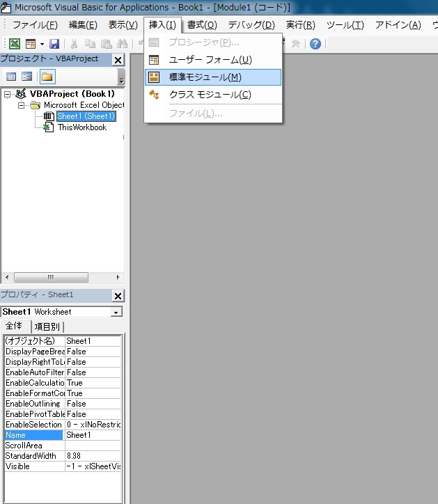Select ThisWorkbook in project tree
The height and width of the screenshot is (504, 438).
pyautogui.click(x=82, y=127)
